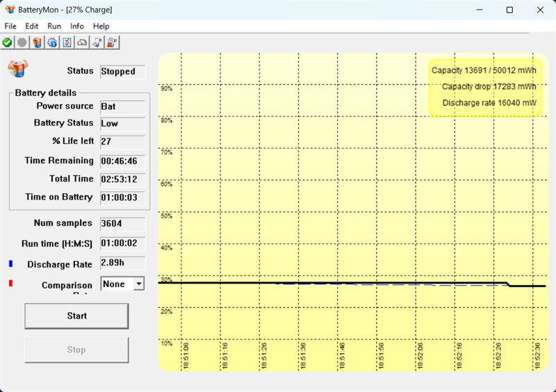Click the muscular battery logo icon
The height and width of the screenshot is (392, 556).
[17, 69]
